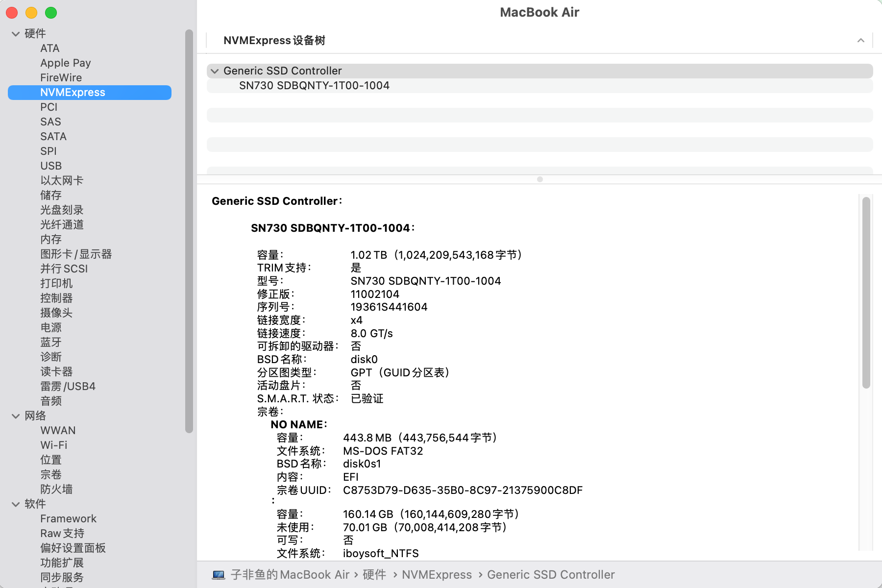Viewport: 882px width, 588px height.
Task: Click the MacBook Air laptop icon in path bar
Action: [x=219, y=575]
